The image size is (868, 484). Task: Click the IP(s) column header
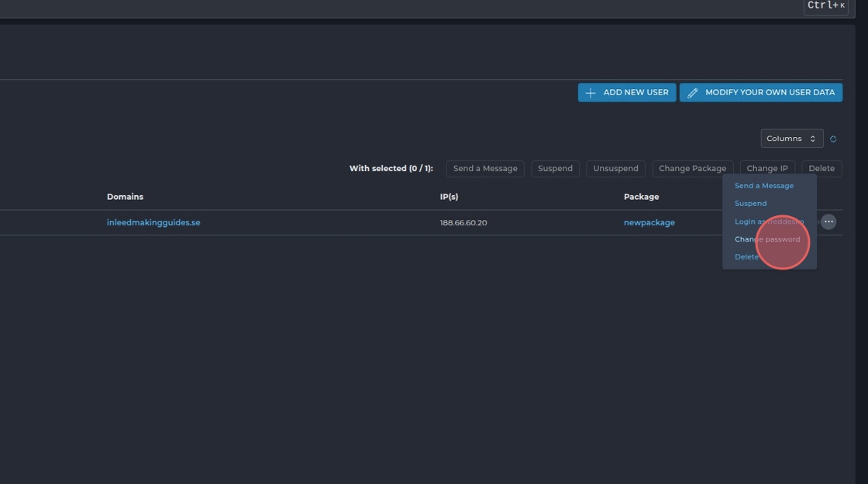coord(449,197)
